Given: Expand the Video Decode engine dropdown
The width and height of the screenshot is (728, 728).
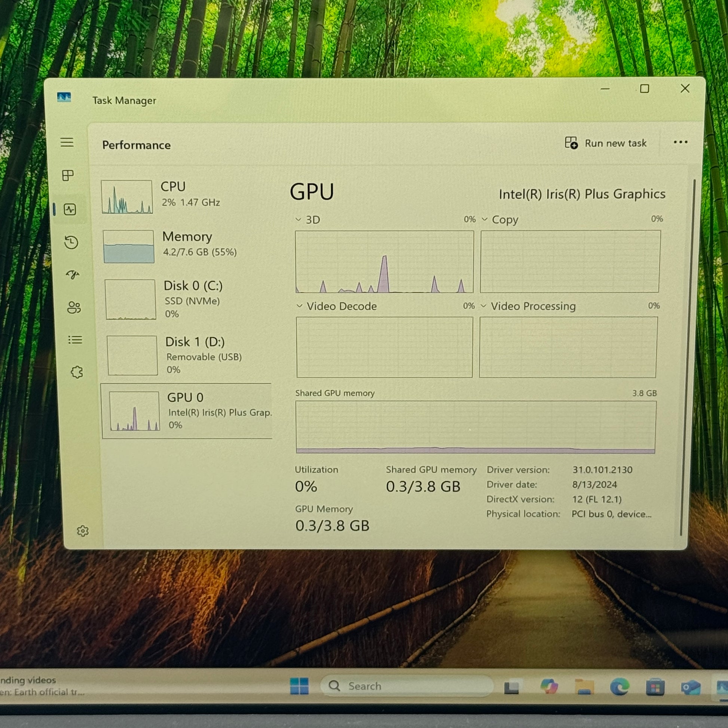Looking at the screenshot, I should [x=300, y=306].
